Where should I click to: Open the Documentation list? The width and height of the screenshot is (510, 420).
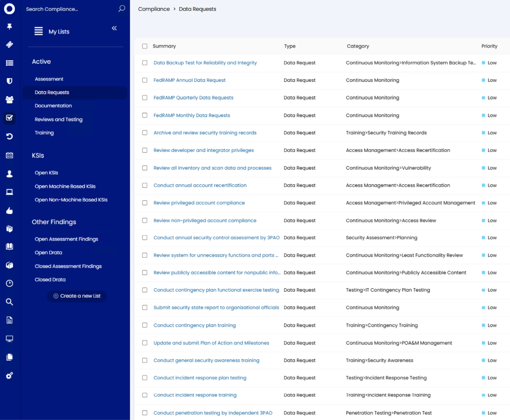pyautogui.click(x=53, y=106)
